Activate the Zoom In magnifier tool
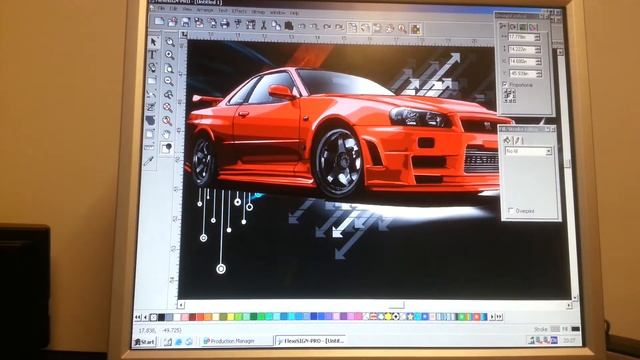 170,55
